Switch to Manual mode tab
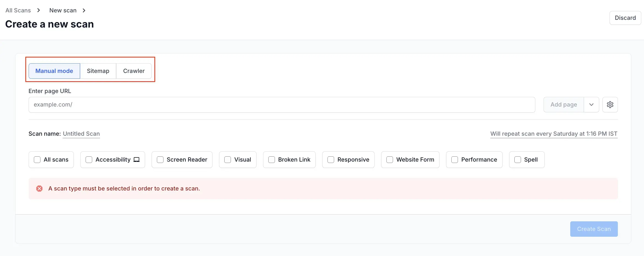The height and width of the screenshot is (256, 644). point(54,71)
